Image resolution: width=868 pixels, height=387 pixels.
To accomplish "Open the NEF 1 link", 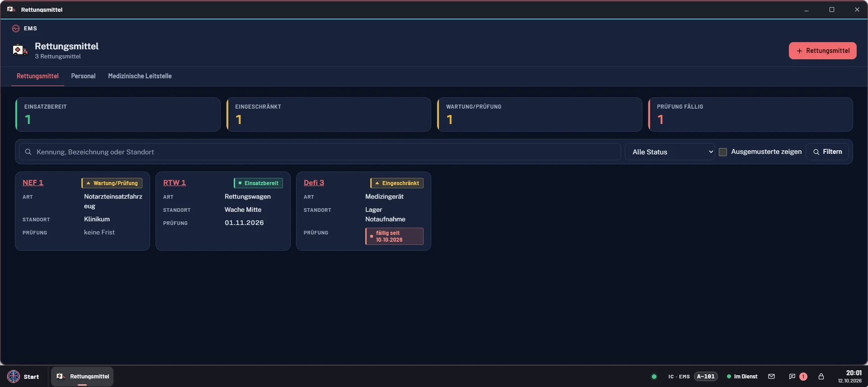I will click(x=33, y=183).
